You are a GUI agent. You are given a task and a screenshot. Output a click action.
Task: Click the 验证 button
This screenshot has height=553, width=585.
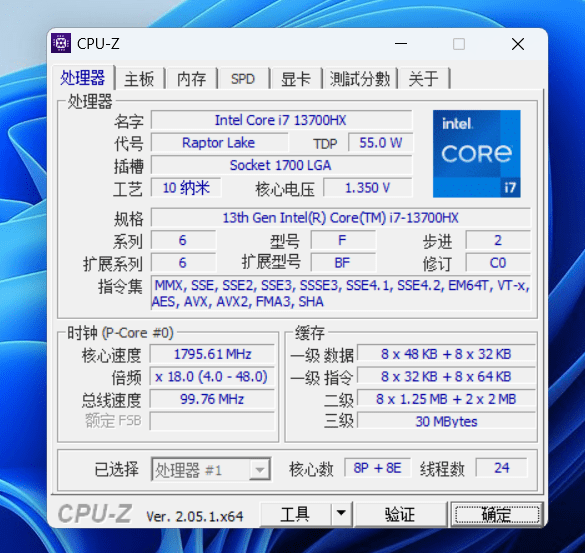coord(400,514)
